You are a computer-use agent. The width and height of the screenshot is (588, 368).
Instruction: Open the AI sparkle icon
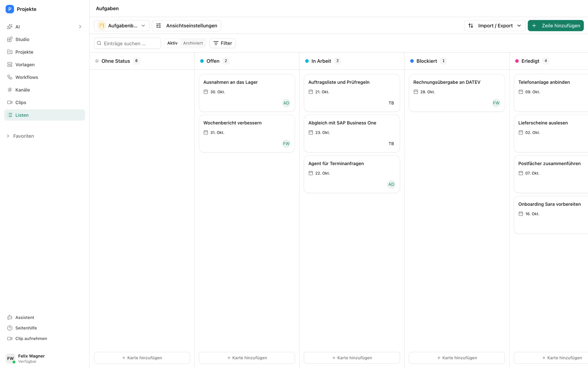(10, 27)
